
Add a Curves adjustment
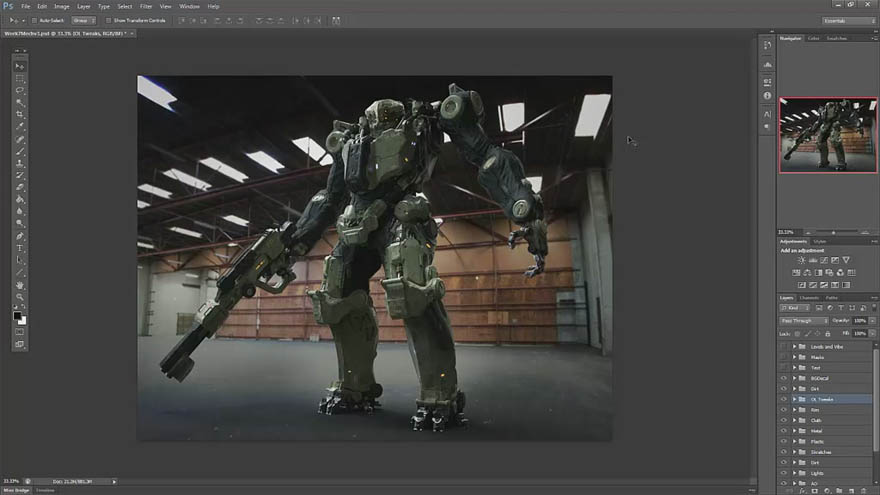pyautogui.click(x=824, y=260)
